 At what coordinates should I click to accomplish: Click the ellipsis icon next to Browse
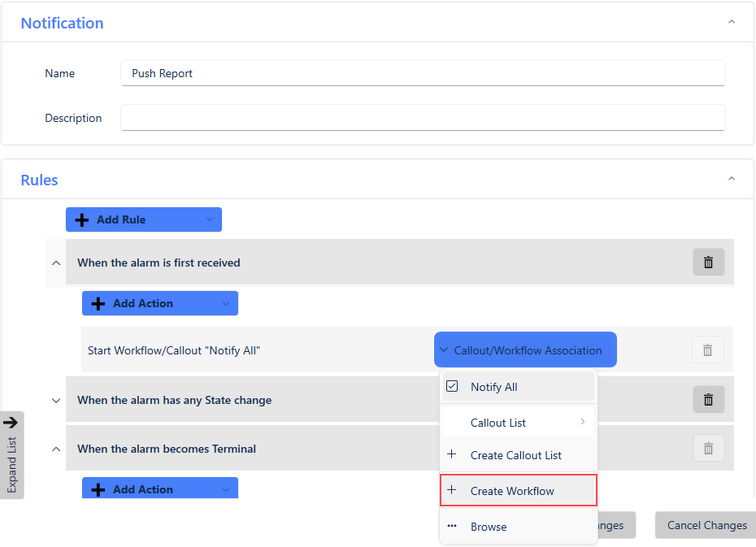click(x=452, y=526)
